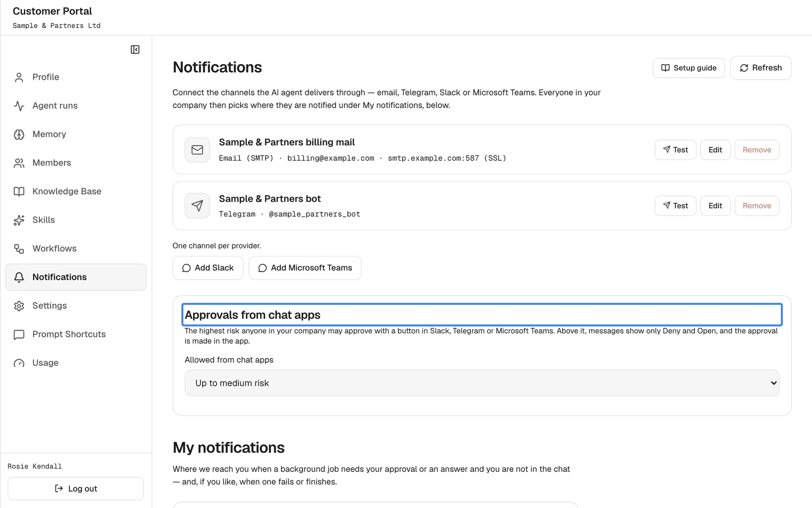Viewport: 812px width, 508px height.
Task: Click the Knowledge Base book icon
Action: click(x=19, y=191)
